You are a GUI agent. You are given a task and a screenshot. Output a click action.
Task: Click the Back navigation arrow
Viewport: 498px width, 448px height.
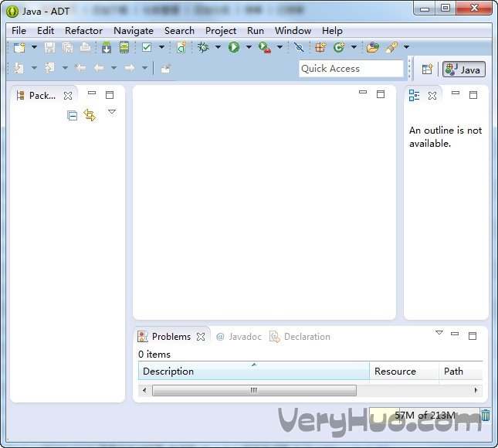pyautogui.click(x=99, y=68)
